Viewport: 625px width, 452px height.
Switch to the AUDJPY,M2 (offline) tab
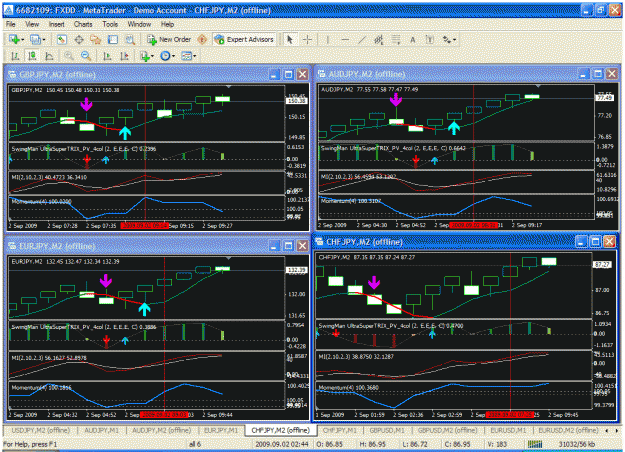click(x=161, y=430)
